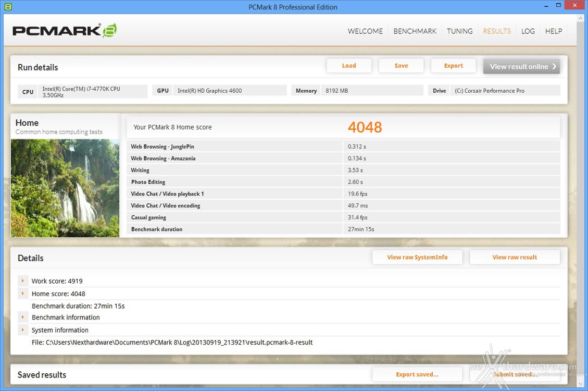Switch to the Benchmark tab
588x391 pixels.
pos(415,31)
